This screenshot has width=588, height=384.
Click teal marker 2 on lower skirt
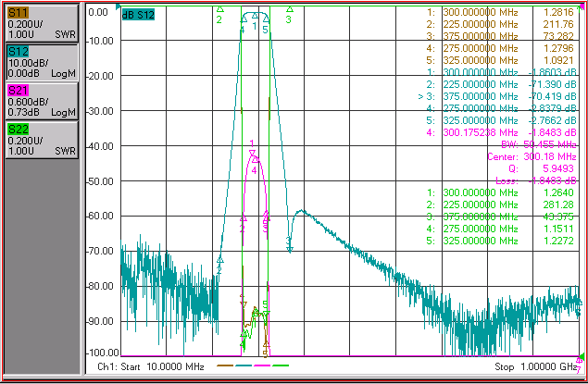click(x=220, y=260)
